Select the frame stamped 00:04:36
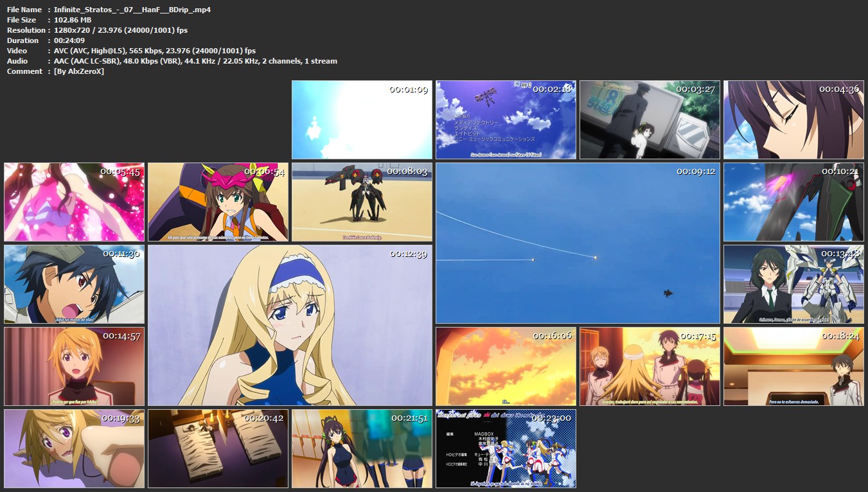This screenshot has width=868, height=492. [x=793, y=119]
